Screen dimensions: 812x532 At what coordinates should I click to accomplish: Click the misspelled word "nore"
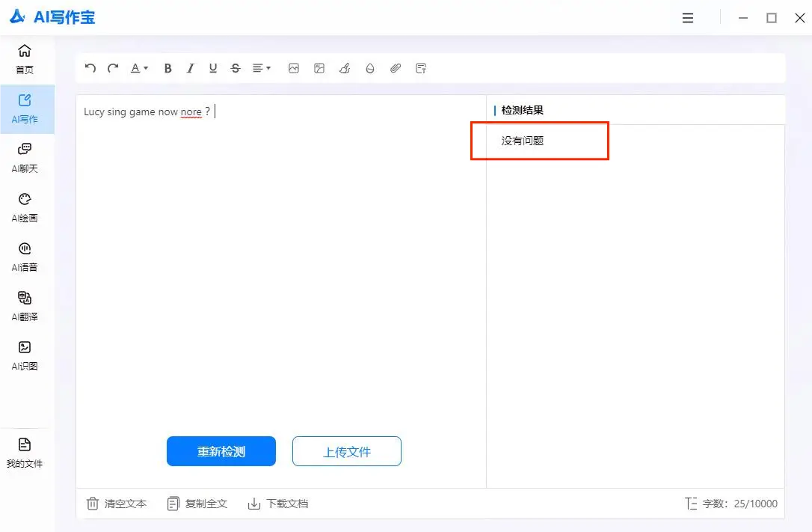[x=191, y=112]
